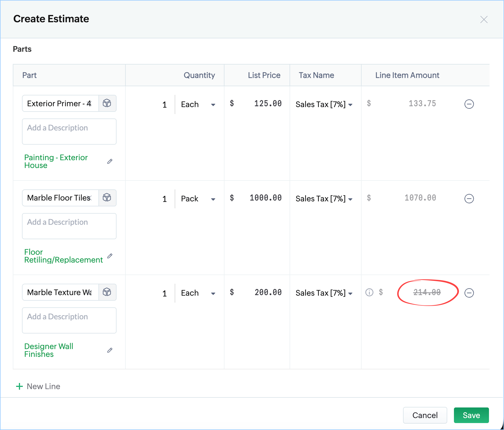Remove the Marble Texture line item
Viewport: 504px width, 430px height.
click(469, 293)
